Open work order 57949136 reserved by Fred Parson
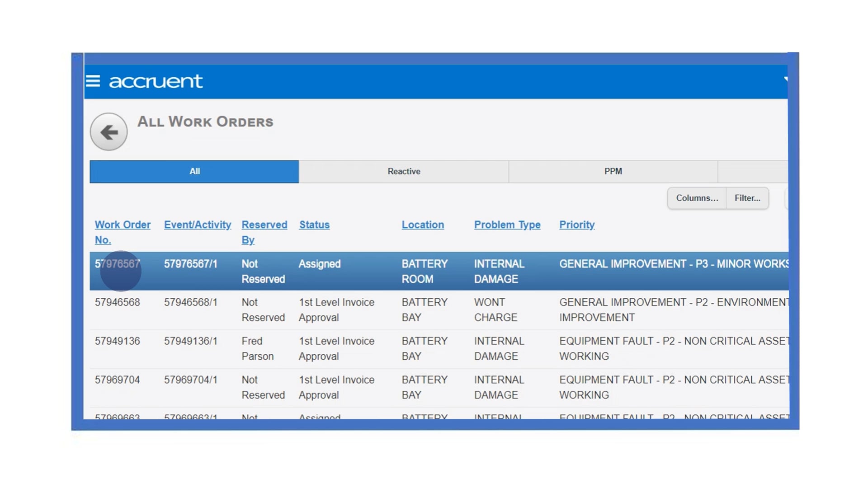This screenshot has height=488, width=868. pos(117,342)
